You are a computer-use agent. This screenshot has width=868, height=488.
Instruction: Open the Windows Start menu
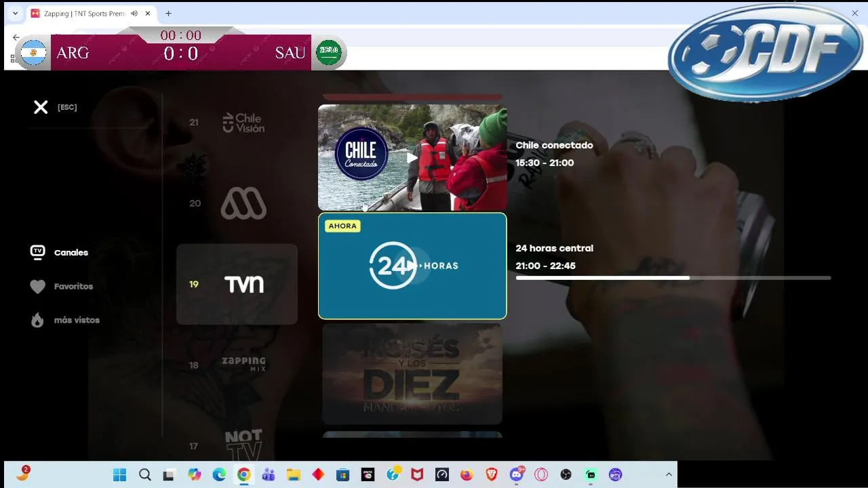tap(119, 474)
